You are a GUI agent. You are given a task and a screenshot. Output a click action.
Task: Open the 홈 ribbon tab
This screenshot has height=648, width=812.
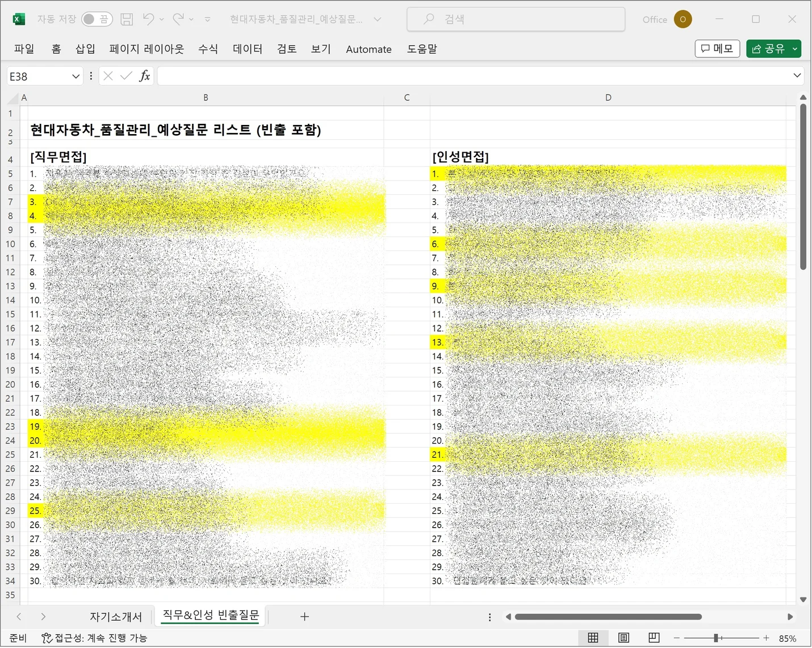[56, 49]
